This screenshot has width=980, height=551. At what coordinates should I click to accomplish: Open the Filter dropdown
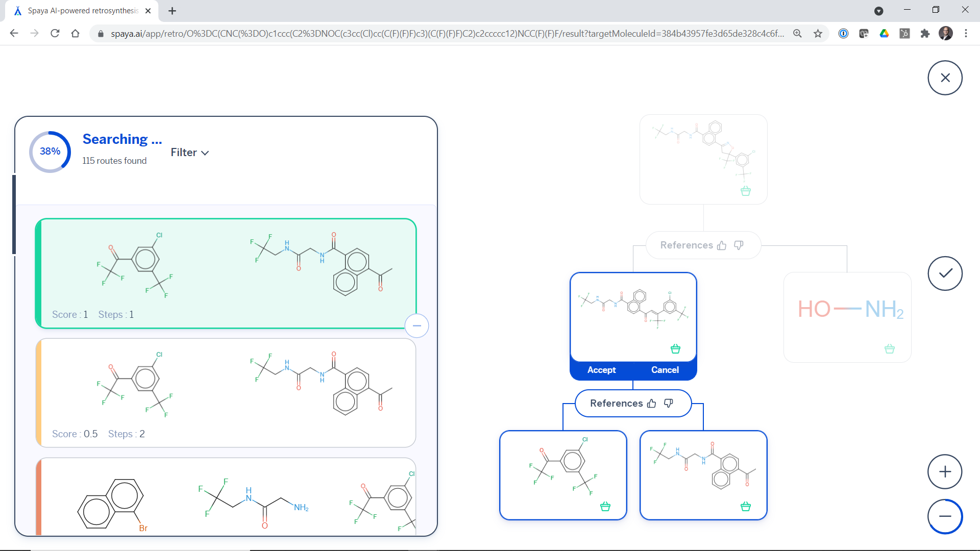[189, 153]
